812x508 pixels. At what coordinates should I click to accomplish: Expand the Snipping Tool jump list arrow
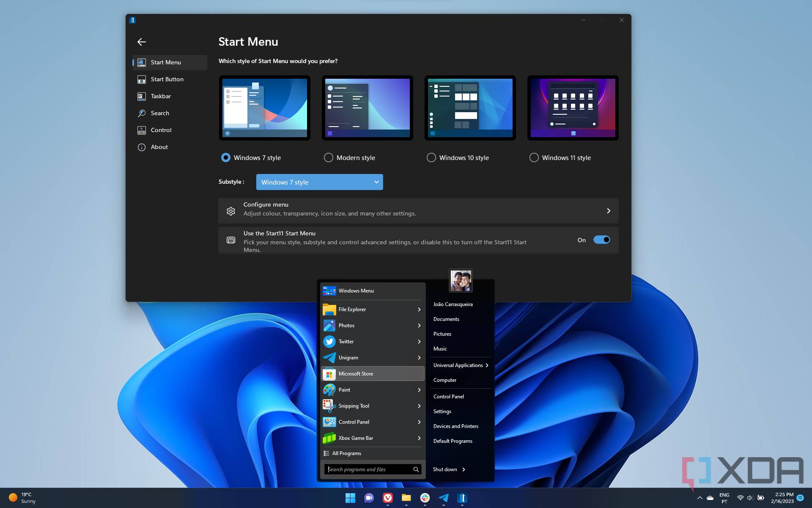[419, 406]
